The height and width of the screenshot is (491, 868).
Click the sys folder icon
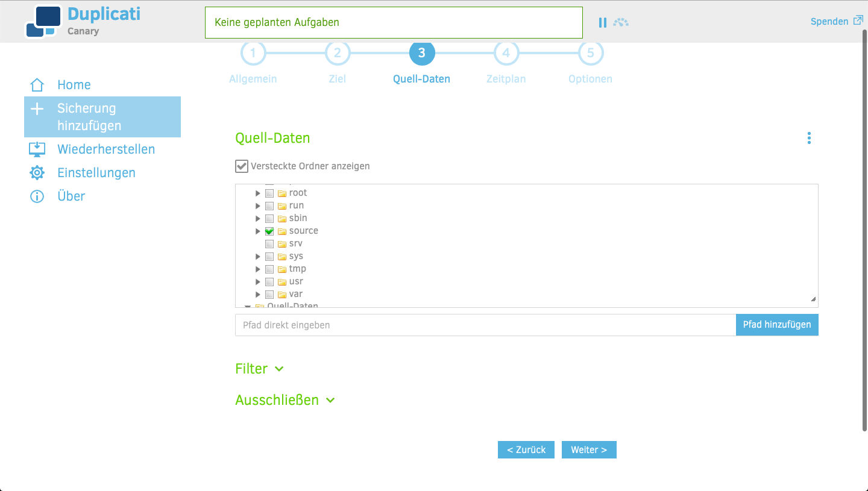(x=281, y=257)
